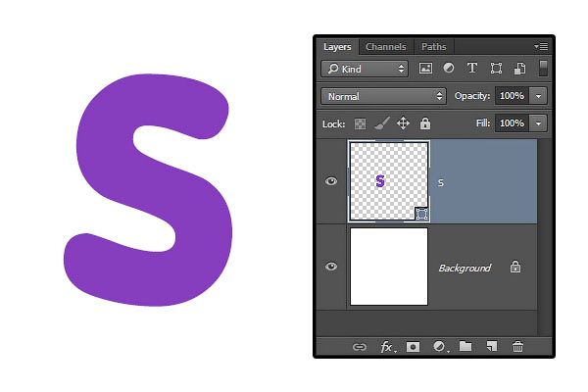Open the Layers panel flyout menu
The height and width of the screenshot is (392, 588).
(x=541, y=46)
